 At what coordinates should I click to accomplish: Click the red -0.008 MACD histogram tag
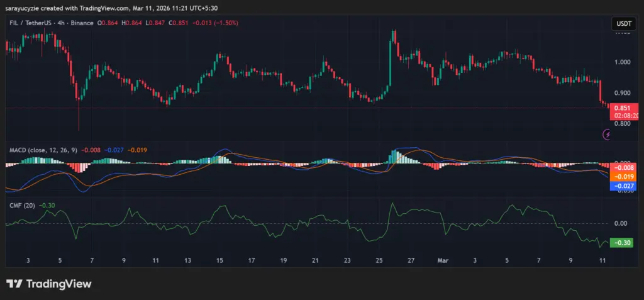[623, 168]
